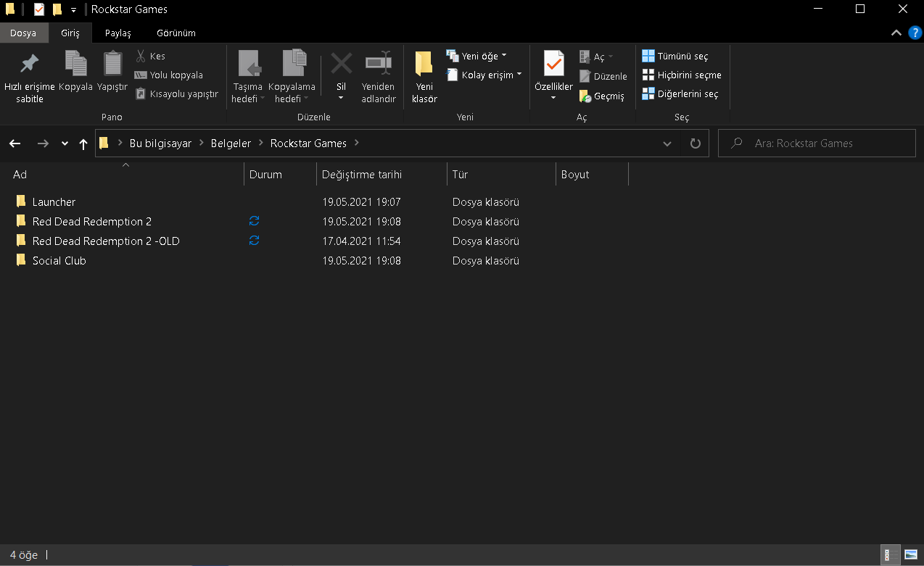
Task: Select the Red Dead Redemption 2 -OLD folder
Action: point(106,241)
